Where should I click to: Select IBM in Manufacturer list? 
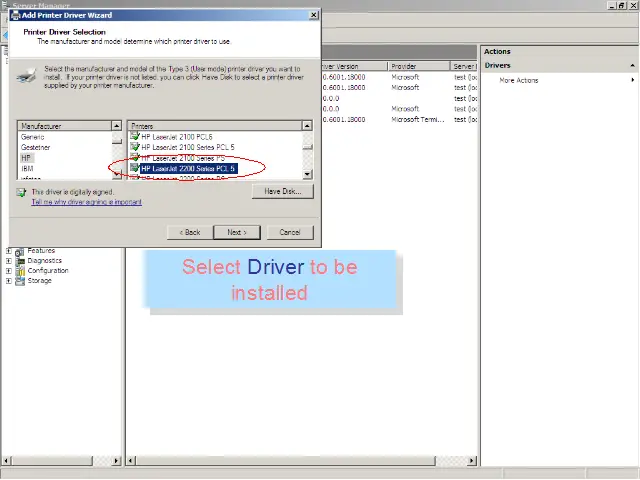coord(27,169)
